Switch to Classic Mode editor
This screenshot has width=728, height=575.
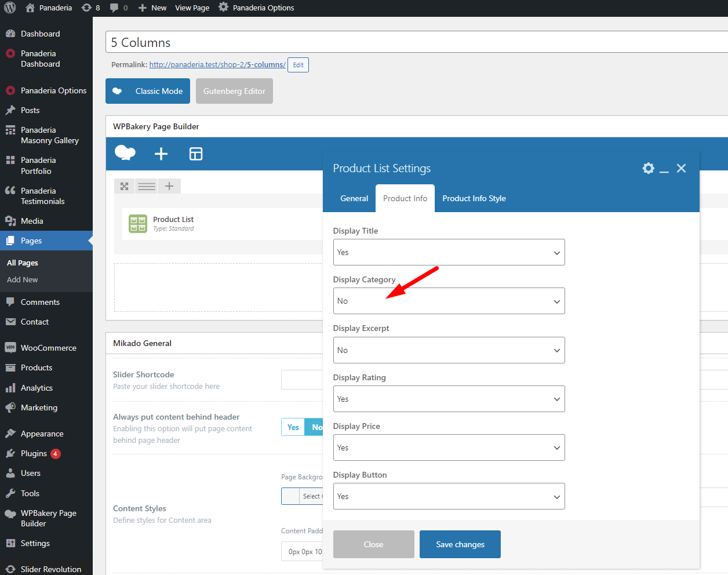click(x=148, y=91)
